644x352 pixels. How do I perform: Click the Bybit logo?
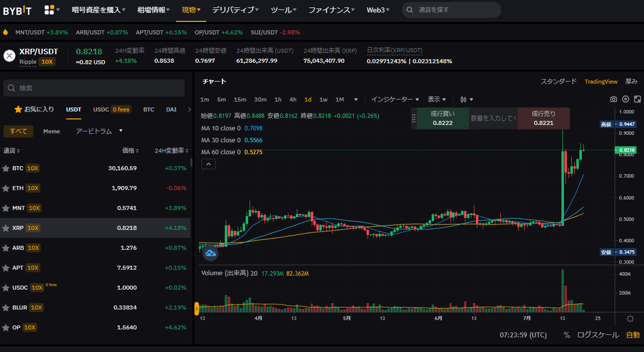tap(17, 10)
